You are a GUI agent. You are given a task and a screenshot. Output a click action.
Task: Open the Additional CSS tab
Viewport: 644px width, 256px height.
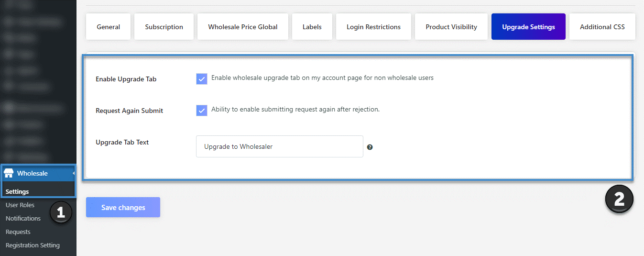click(x=602, y=27)
